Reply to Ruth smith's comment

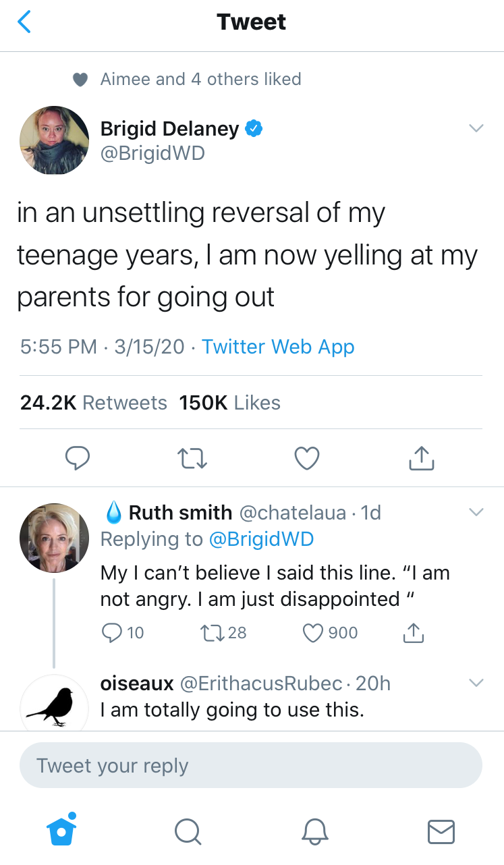111,632
